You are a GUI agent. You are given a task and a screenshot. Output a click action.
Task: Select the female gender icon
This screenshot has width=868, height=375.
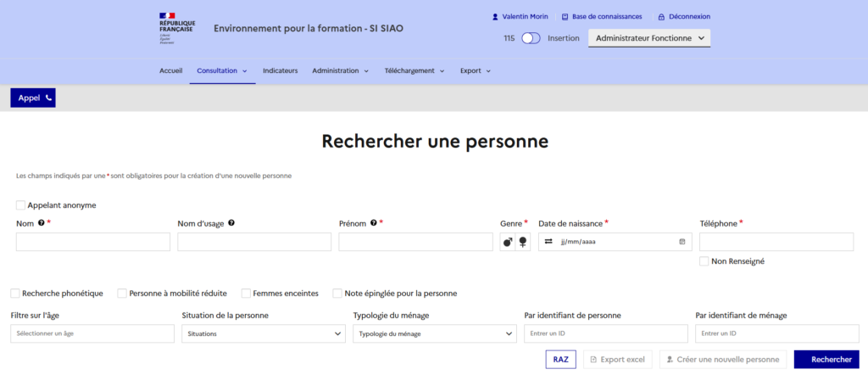point(522,242)
